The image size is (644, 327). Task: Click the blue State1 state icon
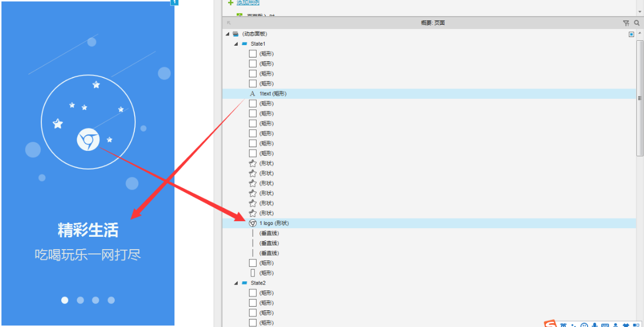click(244, 43)
